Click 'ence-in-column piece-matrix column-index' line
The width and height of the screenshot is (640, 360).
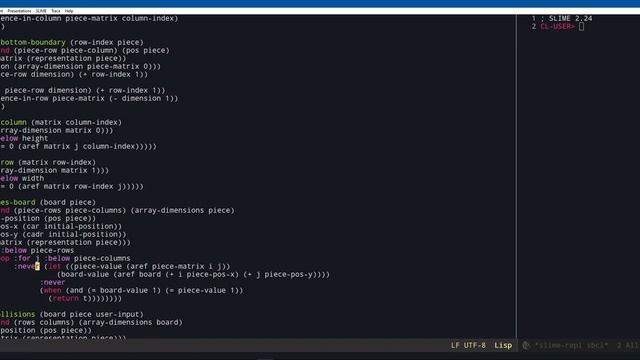pyautogui.click(x=89, y=18)
